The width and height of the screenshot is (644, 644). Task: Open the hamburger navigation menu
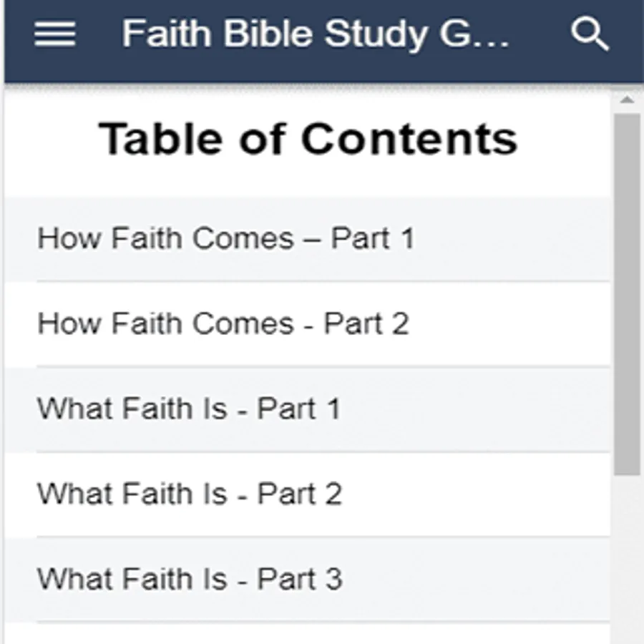[x=54, y=34]
